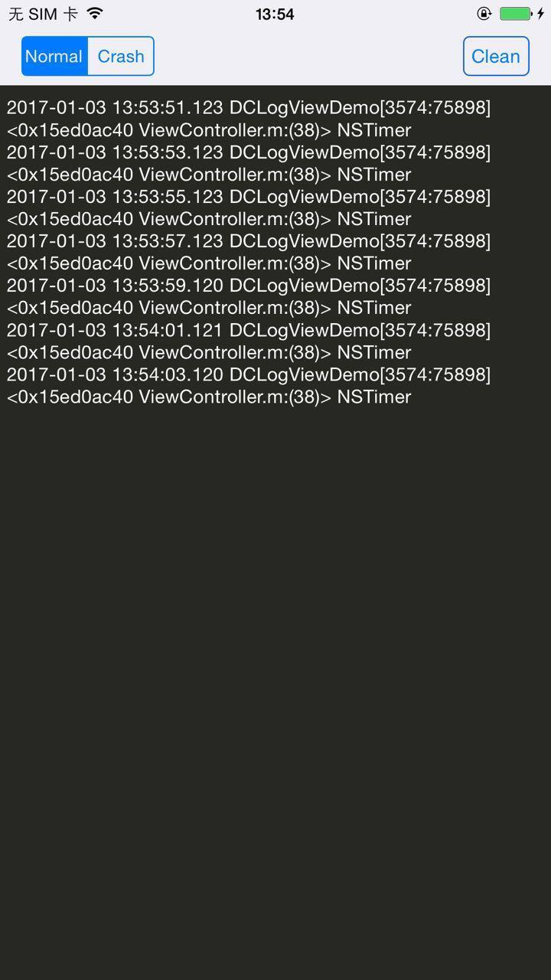Tap the 13:54 clock in status bar
This screenshot has height=980, width=551.
[275, 14]
